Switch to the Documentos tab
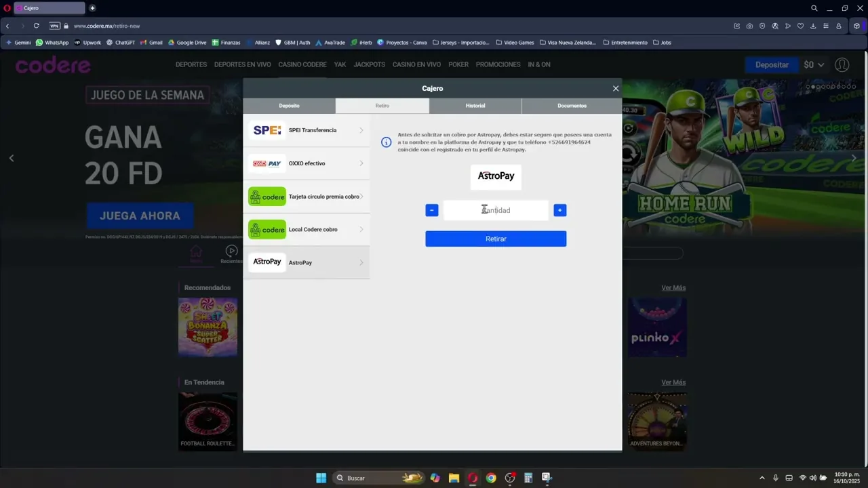This screenshot has width=868, height=488. coord(572,106)
